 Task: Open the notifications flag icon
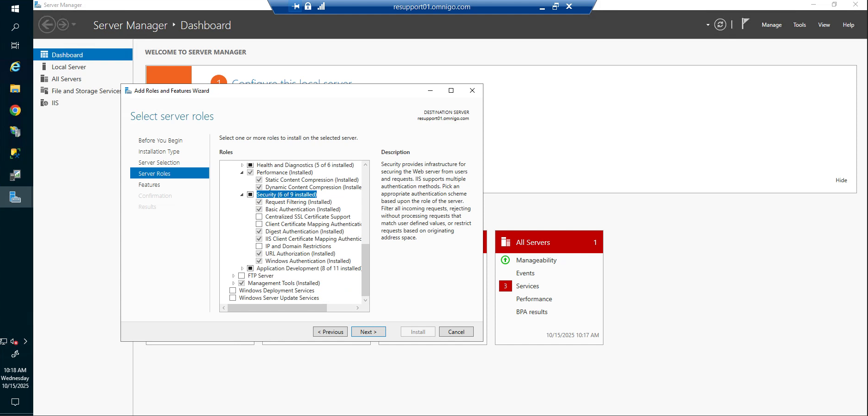click(744, 23)
